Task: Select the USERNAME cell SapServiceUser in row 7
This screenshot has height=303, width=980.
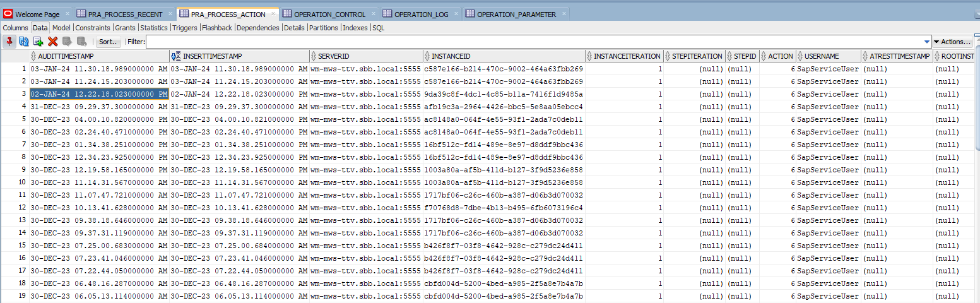Action: pos(828,145)
